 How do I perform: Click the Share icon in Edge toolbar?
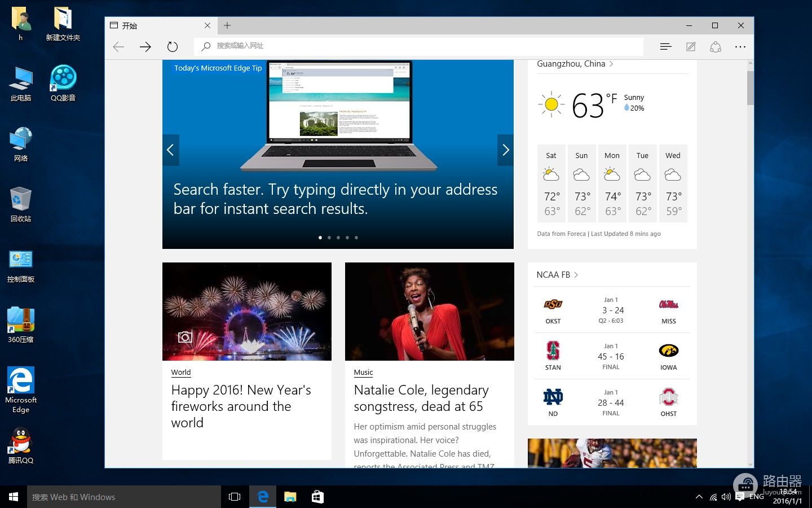pyautogui.click(x=716, y=46)
